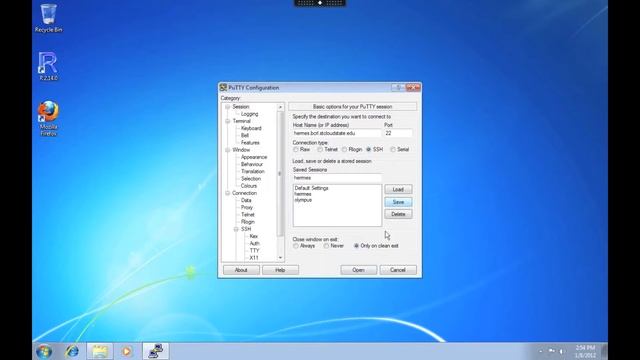
Task: Click the Saved Sessions name field
Action: (x=337, y=178)
